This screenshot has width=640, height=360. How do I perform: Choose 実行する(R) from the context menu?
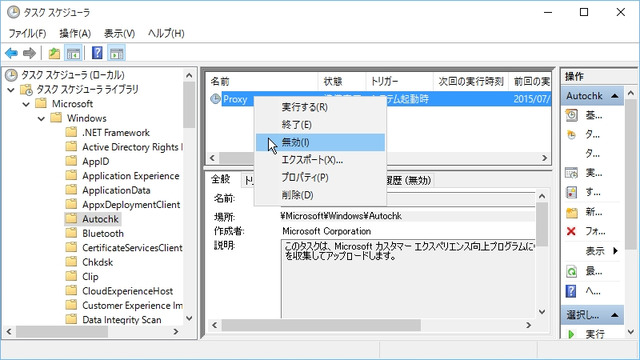point(320,107)
